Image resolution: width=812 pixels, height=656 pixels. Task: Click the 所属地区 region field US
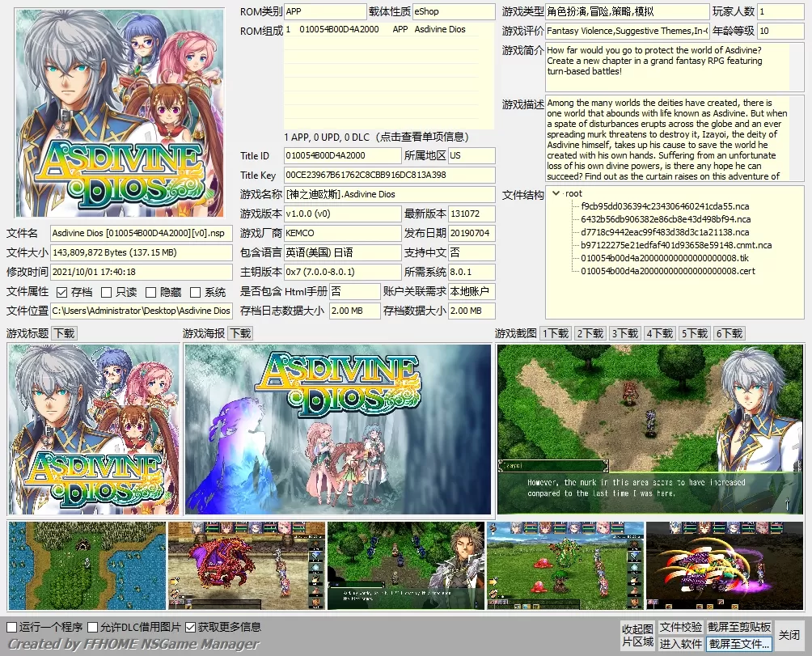(x=472, y=155)
